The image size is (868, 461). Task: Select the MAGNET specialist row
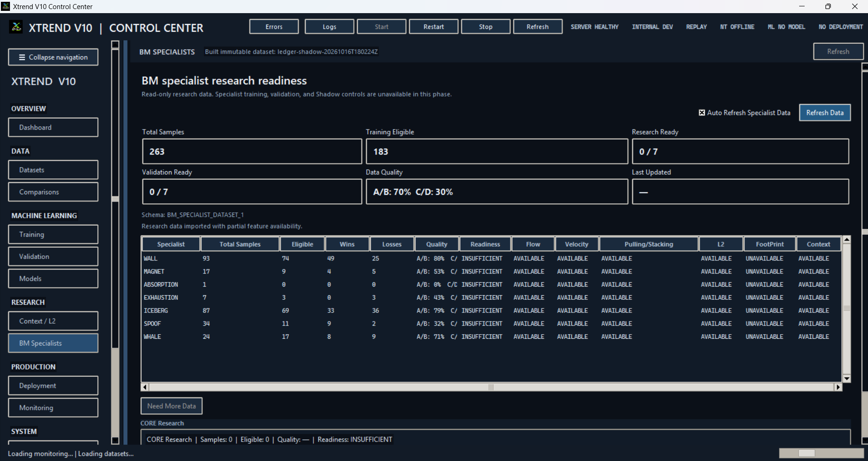tap(491, 272)
